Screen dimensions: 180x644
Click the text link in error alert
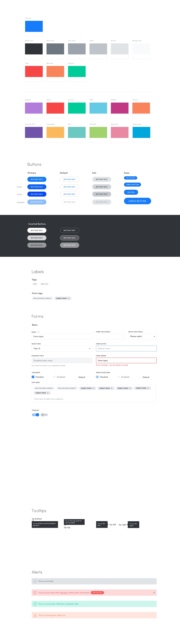tap(64, 593)
